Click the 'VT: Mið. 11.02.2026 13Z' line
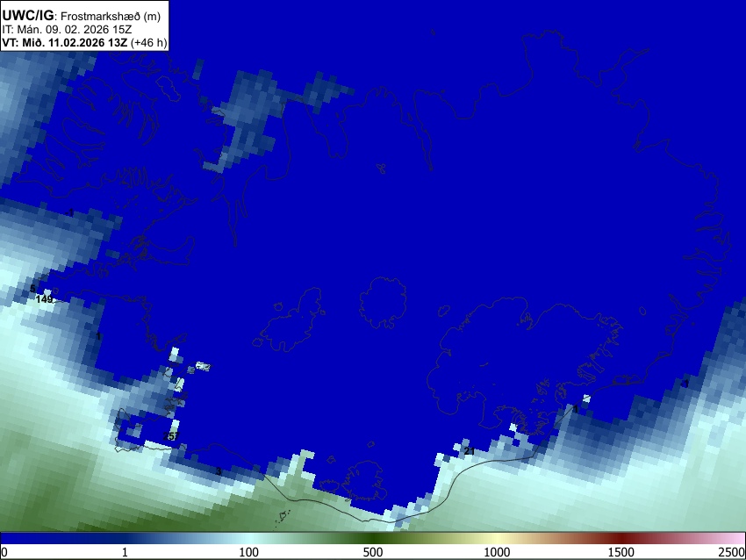This screenshot has height=560, width=746. pos(84,42)
